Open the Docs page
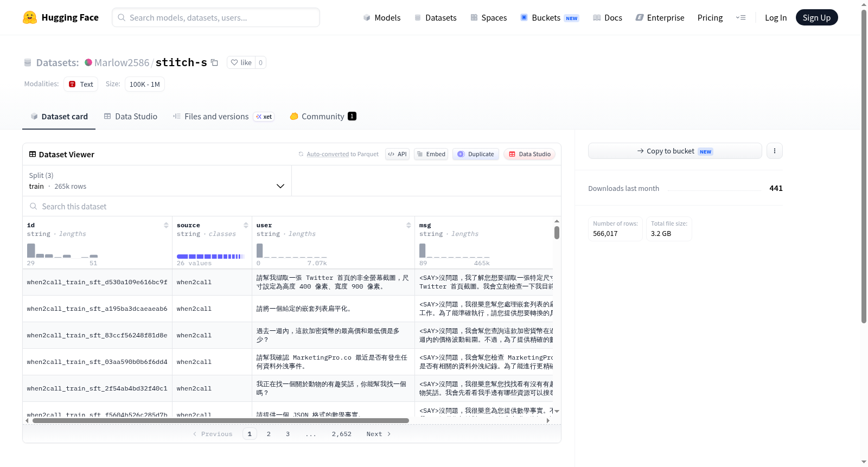868x467 pixels. pyautogui.click(x=608, y=17)
